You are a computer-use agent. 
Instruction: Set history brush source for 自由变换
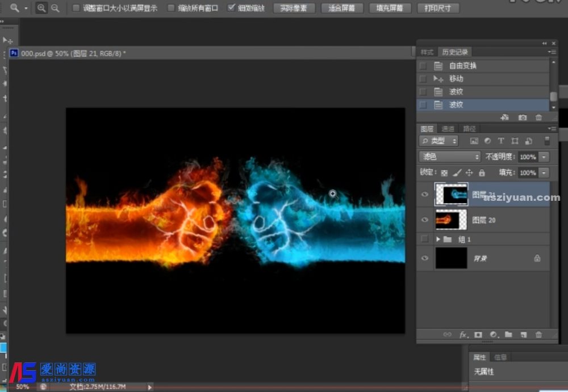point(423,66)
